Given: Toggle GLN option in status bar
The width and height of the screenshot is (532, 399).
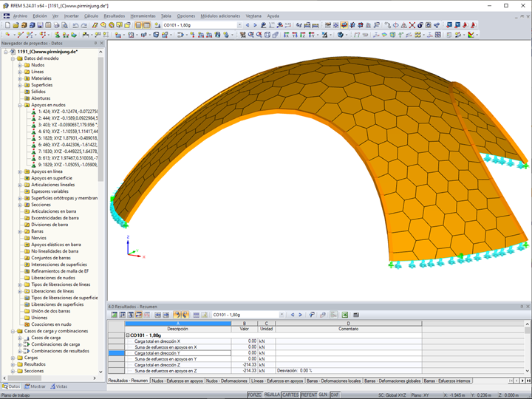Looking at the screenshot, I should [323, 395].
